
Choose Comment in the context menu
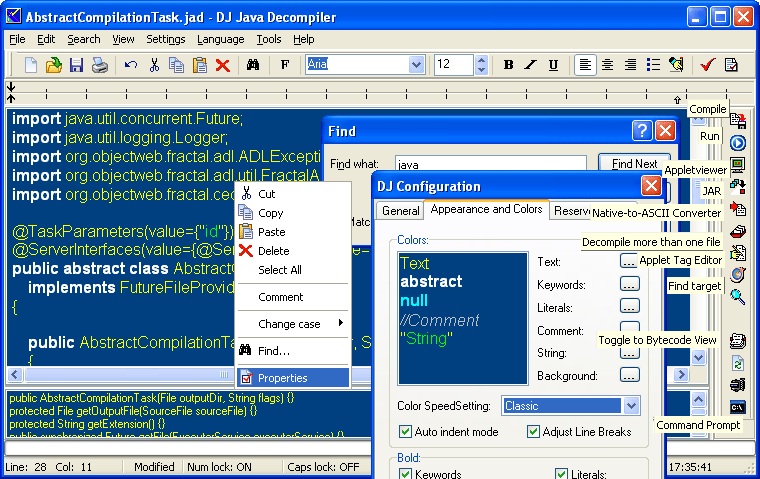293,297
